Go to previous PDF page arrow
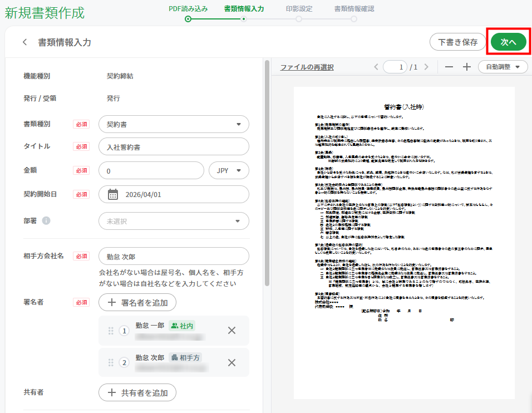The height and width of the screenshot is (413, 532). (x=376, y=67)
